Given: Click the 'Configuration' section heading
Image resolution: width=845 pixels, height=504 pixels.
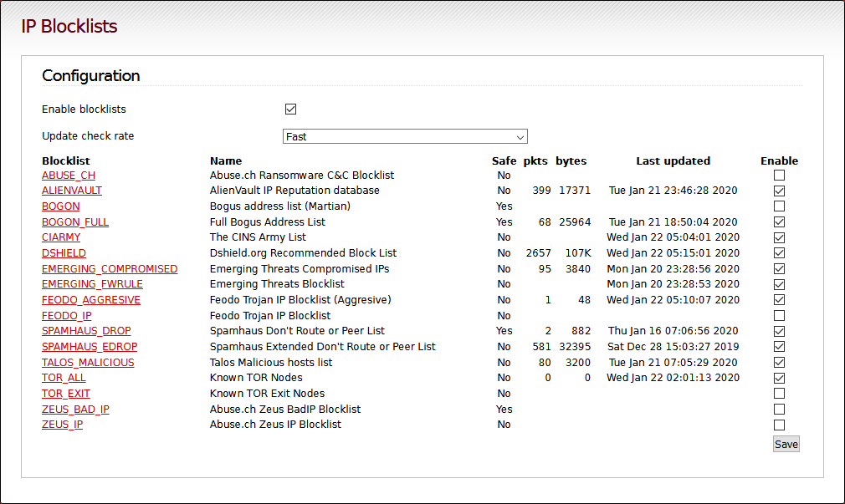Looking at the screenshot, I should coord(91,76).
